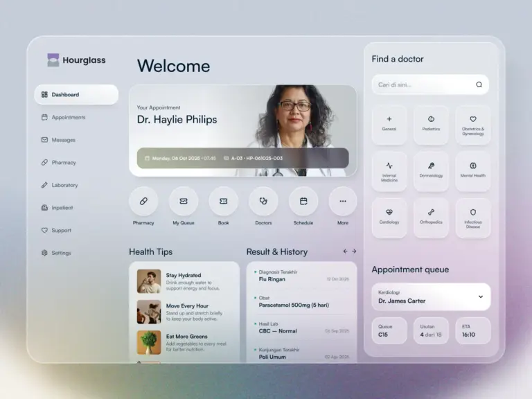Click the Find a doctor search field
Screen dimensions: 532x399
coord(423,85)
